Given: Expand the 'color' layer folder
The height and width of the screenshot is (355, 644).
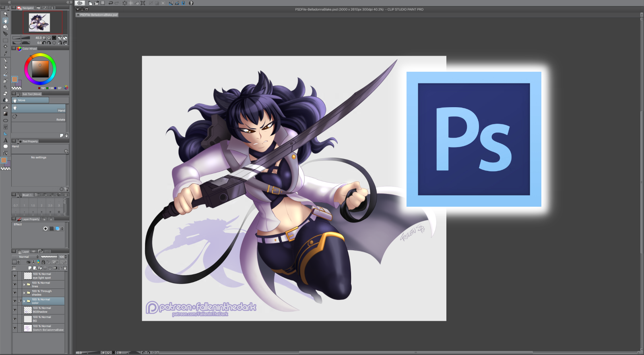Looking at the screenshot, I should click(24, 301).
